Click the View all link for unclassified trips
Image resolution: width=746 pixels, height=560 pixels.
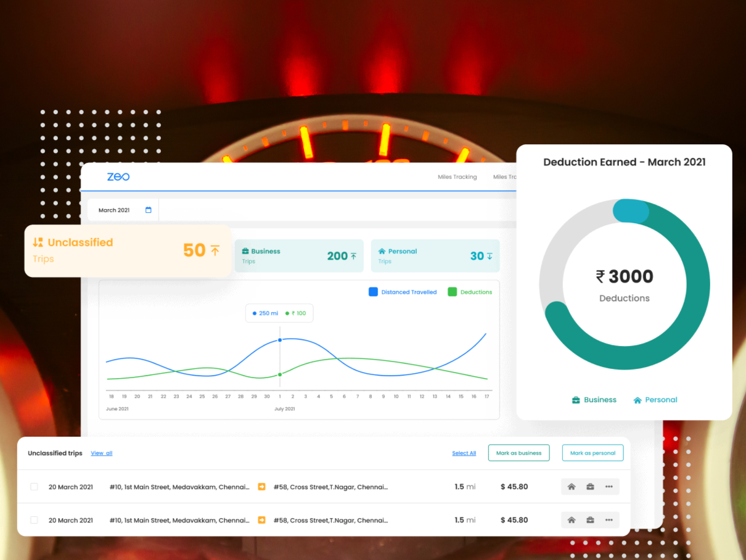[101, 453]
